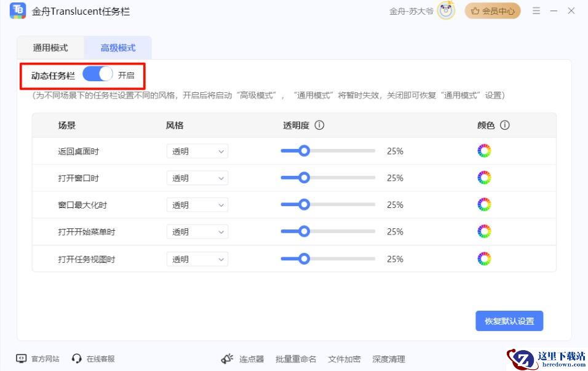Viewport: 588px width, 371px height.
Task: Open color wheel for 打开开始菜单时
Action: [484, 231]
